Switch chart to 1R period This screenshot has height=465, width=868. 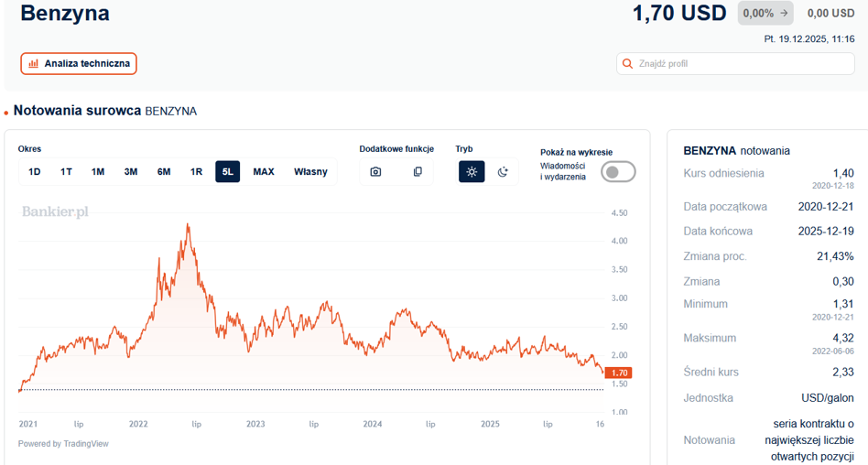tap(197, 171)
